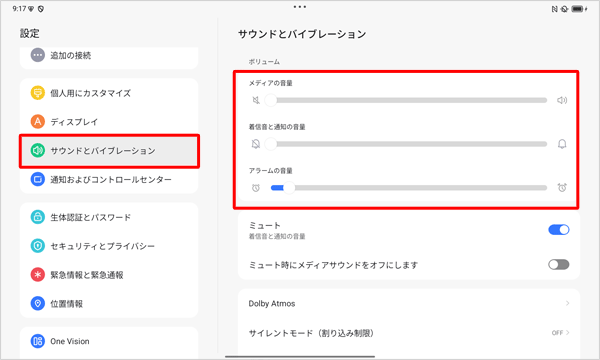The width and height of the screenshot is (600, 360).
Task: Click the メディアの音量 slider track
Action: click(409, 100)
